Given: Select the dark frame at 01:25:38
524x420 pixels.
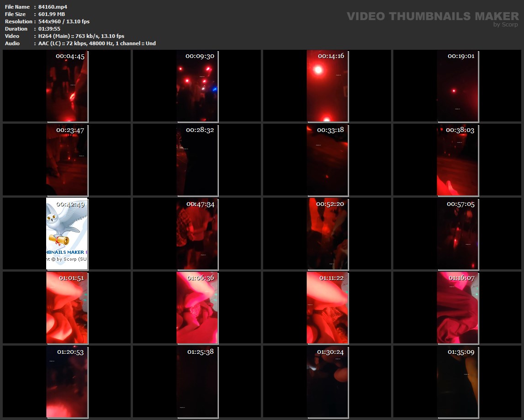Looking at the screenshot, I should point(197,382).
